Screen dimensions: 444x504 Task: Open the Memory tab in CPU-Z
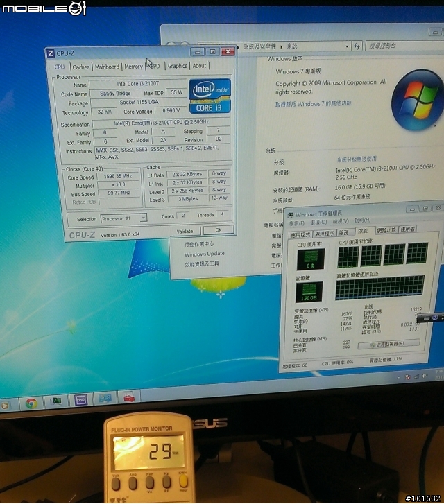coord(133,67)
